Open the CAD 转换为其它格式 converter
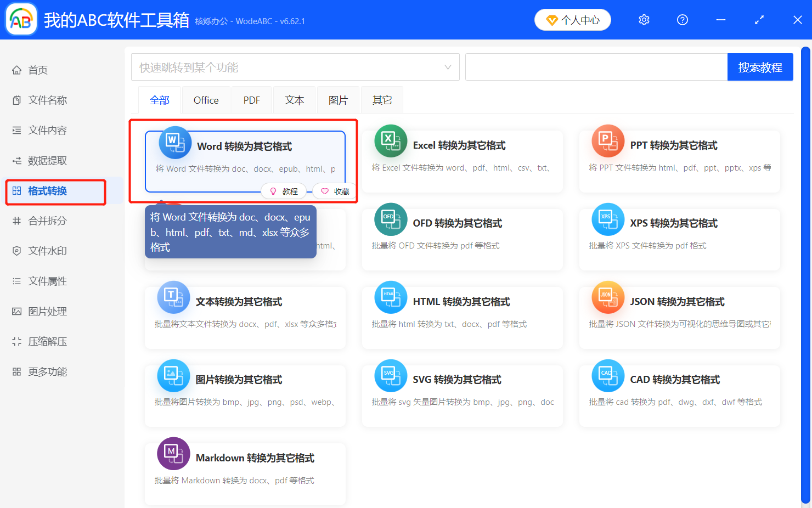The width and height of the screenshot is (812, 508). pyautogui.click(x=679, y=379)
